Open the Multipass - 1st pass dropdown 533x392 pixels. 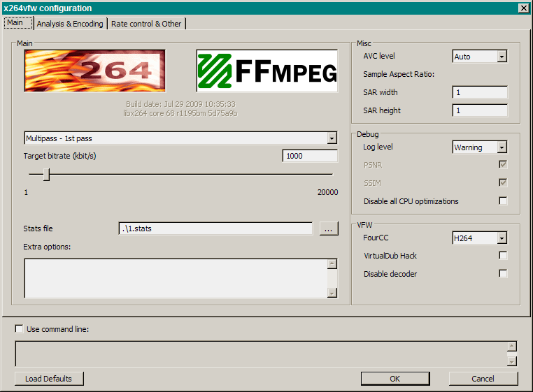pos(332,138)
